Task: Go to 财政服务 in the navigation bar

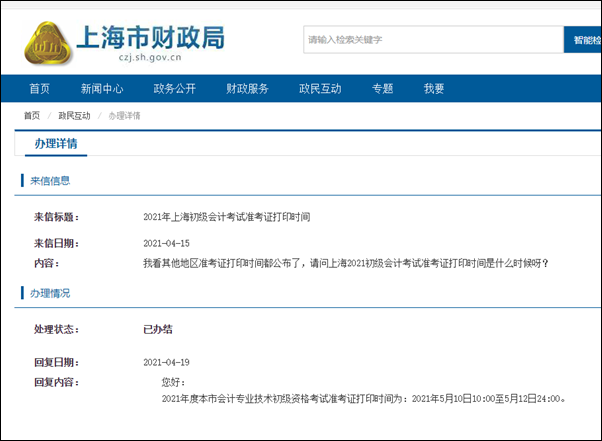Action: [x=247, y=89]
